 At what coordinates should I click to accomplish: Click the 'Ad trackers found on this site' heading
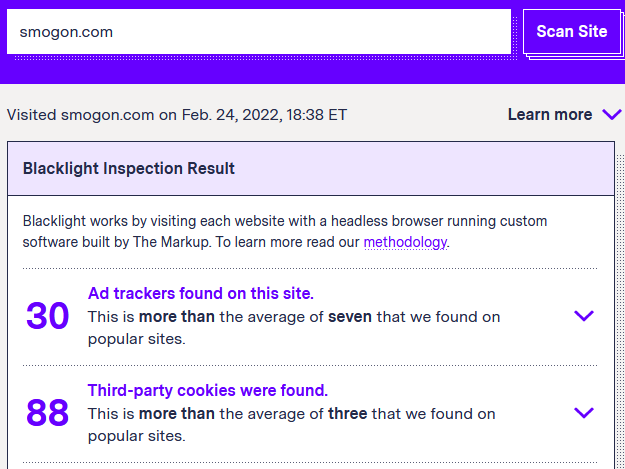point(201,294)
